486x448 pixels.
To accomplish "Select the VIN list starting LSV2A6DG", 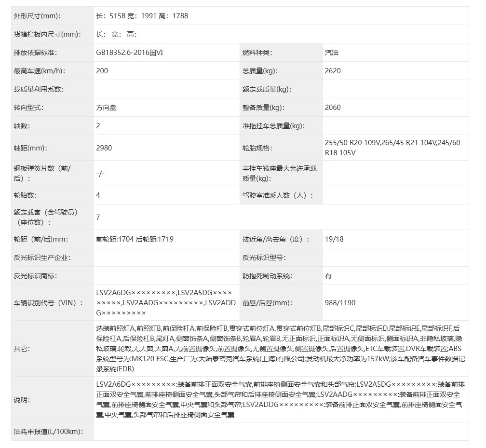I will point(166,303).
